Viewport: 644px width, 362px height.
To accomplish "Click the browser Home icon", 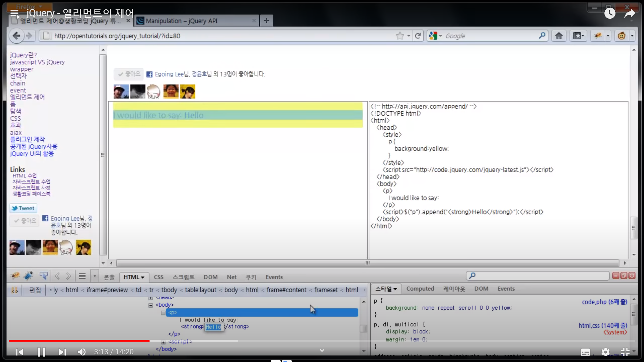I will tap(559, 36).
